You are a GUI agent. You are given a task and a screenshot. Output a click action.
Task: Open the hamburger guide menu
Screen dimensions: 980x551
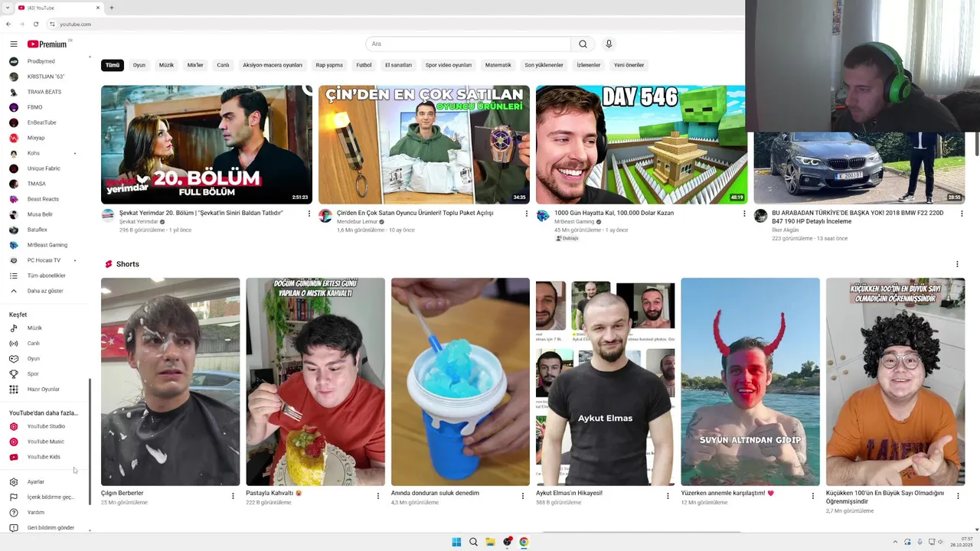(x=14, y=44)
